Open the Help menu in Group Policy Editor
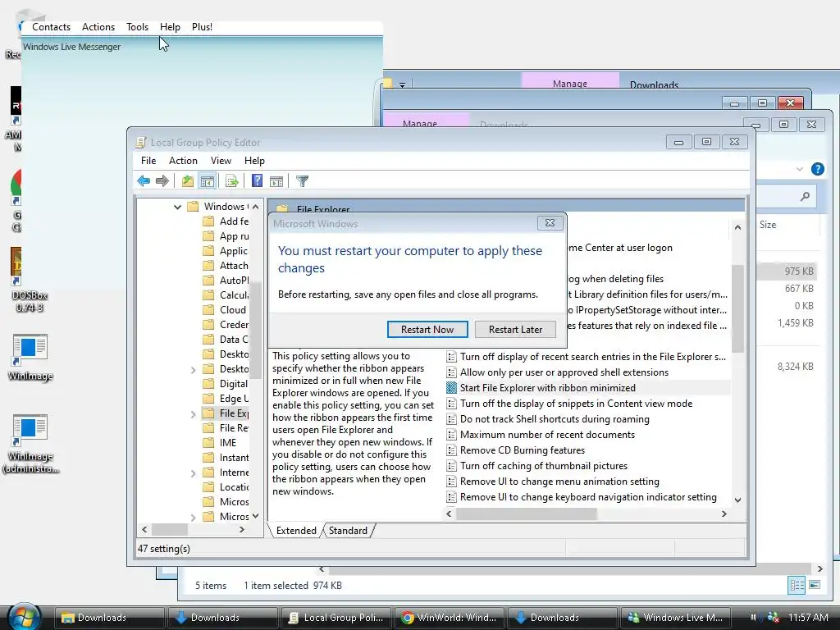 254,161
